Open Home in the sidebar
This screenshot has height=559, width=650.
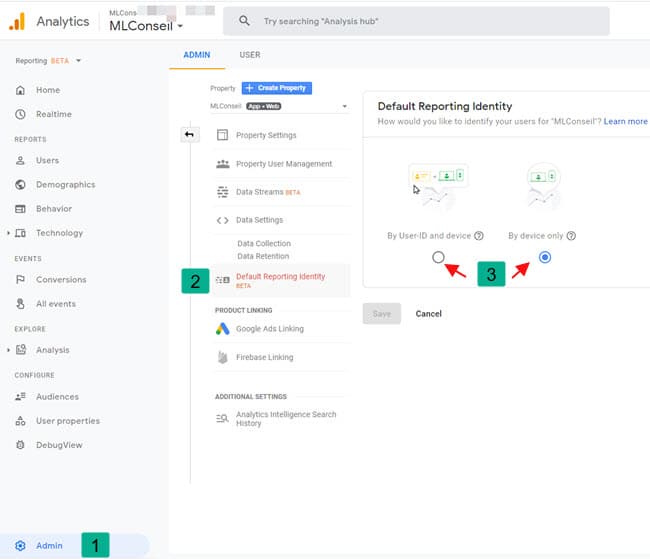click(48, 90)
